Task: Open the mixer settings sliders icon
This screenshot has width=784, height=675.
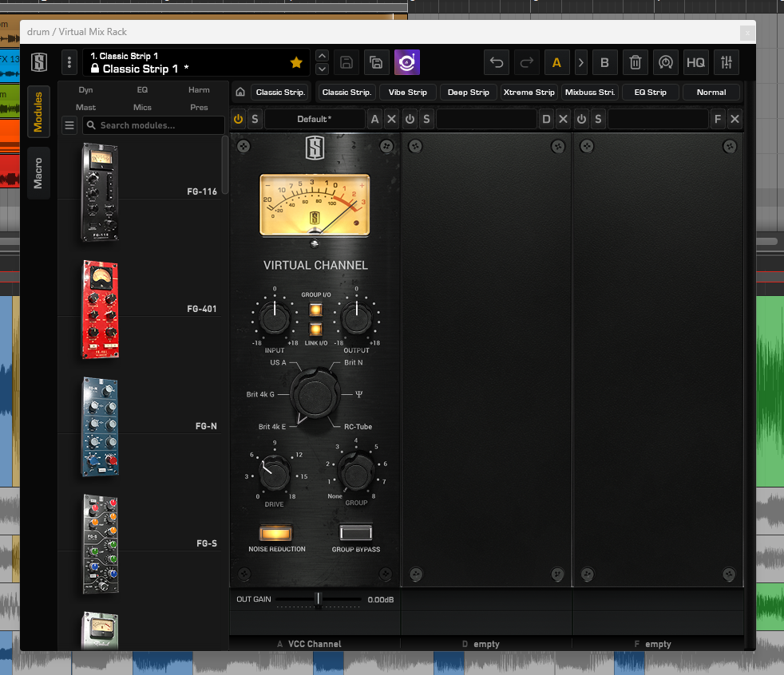Action: 726,62
